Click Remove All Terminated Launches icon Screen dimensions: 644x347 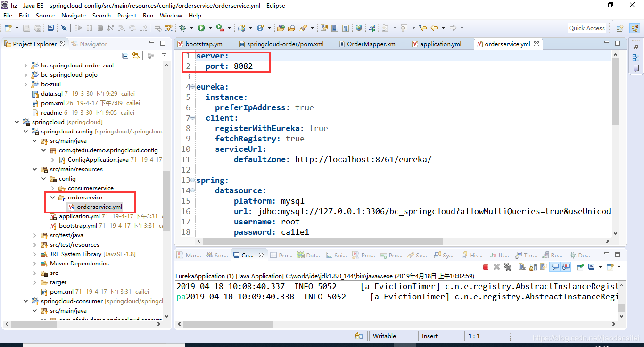[x=507, y=267]
